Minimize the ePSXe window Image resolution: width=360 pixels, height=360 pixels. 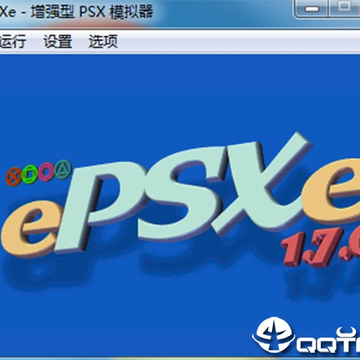[312, 8]
